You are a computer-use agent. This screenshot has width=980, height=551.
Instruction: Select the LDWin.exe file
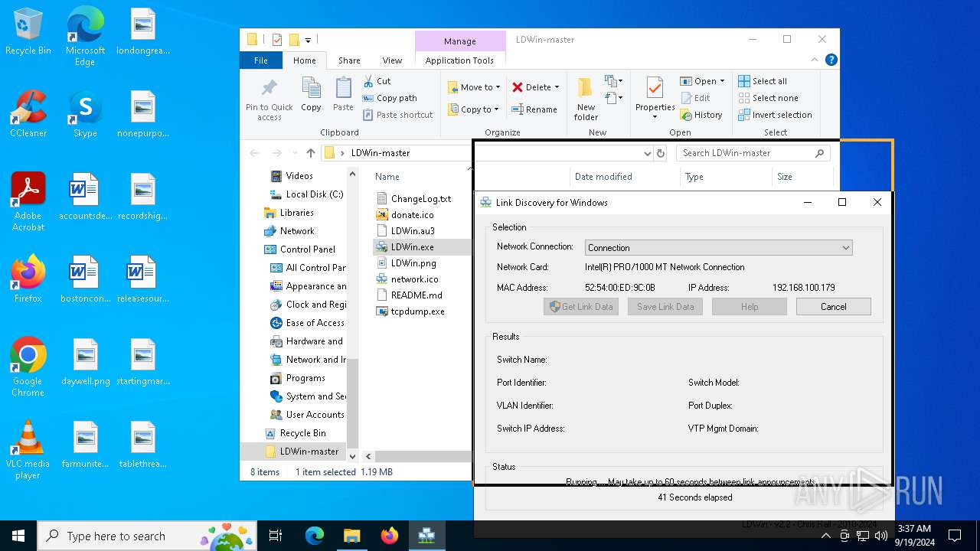click(412, 247)
